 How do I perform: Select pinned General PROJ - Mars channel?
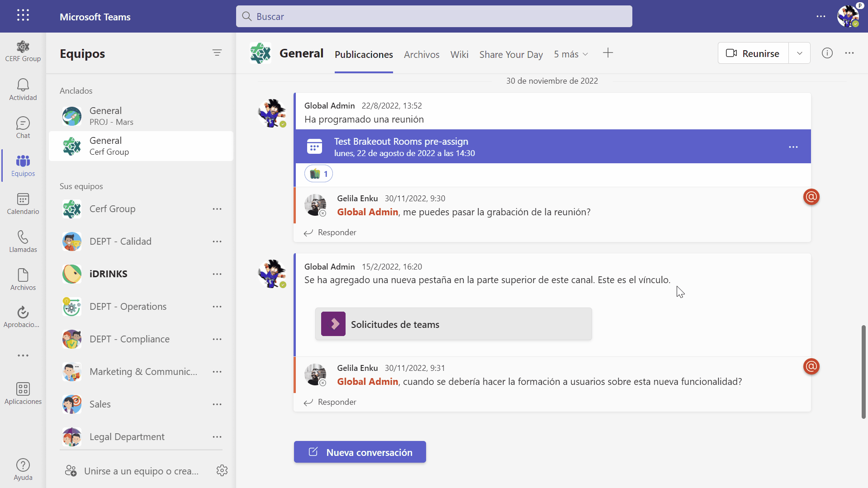tap(141, 116)
